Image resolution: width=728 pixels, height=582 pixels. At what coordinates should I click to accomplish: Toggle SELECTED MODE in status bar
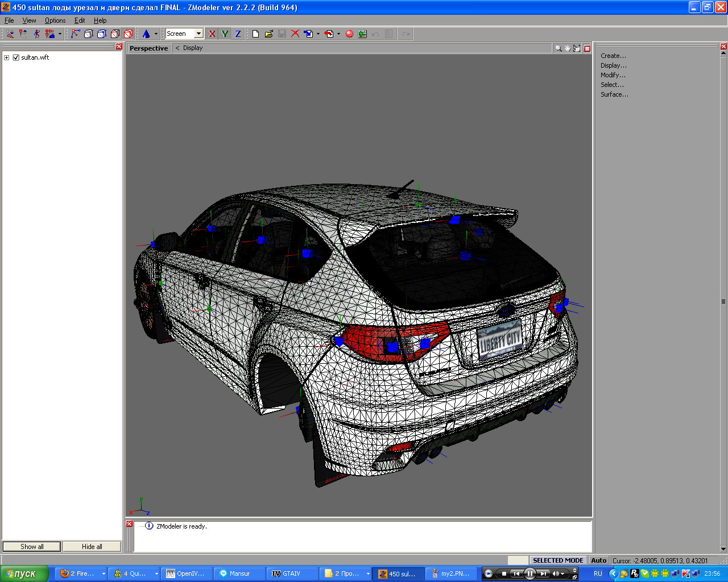point(557,560)
